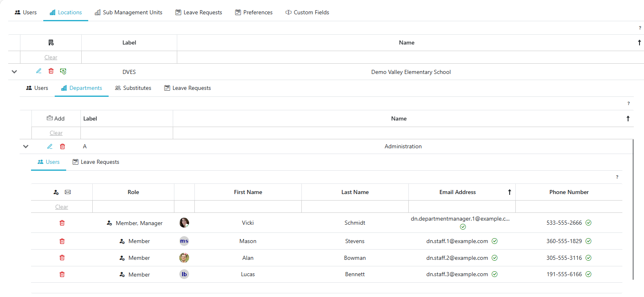
Task: Click the add-location building icon in header
Action: (x=51, y=42)
